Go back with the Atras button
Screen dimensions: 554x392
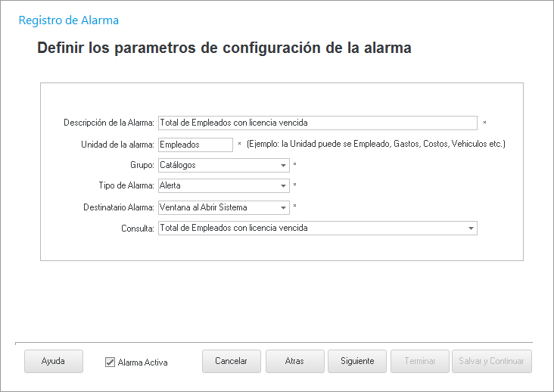294,362
